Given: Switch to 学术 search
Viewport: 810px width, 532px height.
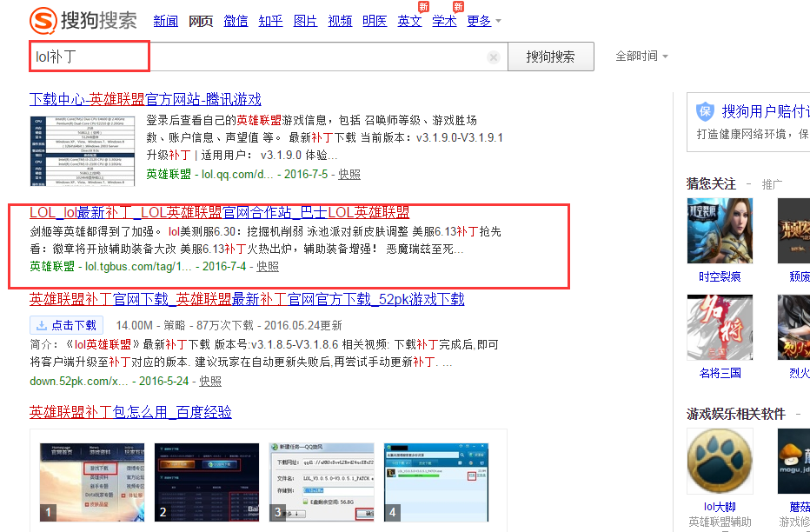Looking at the screenshot, I should [x=444, y=21].
